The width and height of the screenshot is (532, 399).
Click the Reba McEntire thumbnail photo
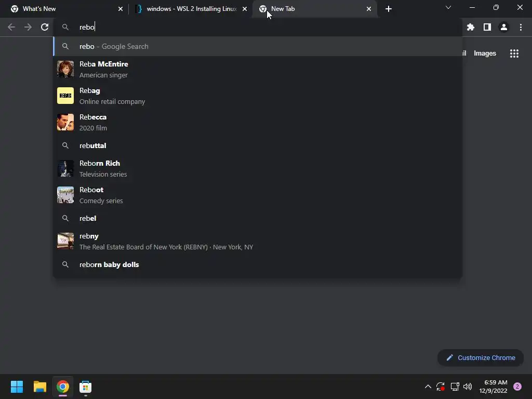tap(65, 69)
